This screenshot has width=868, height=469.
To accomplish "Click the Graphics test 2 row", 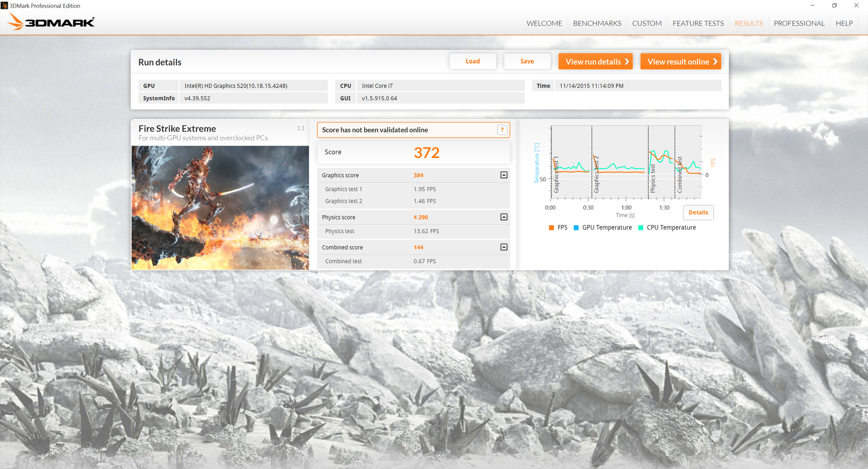I will 413,201.
